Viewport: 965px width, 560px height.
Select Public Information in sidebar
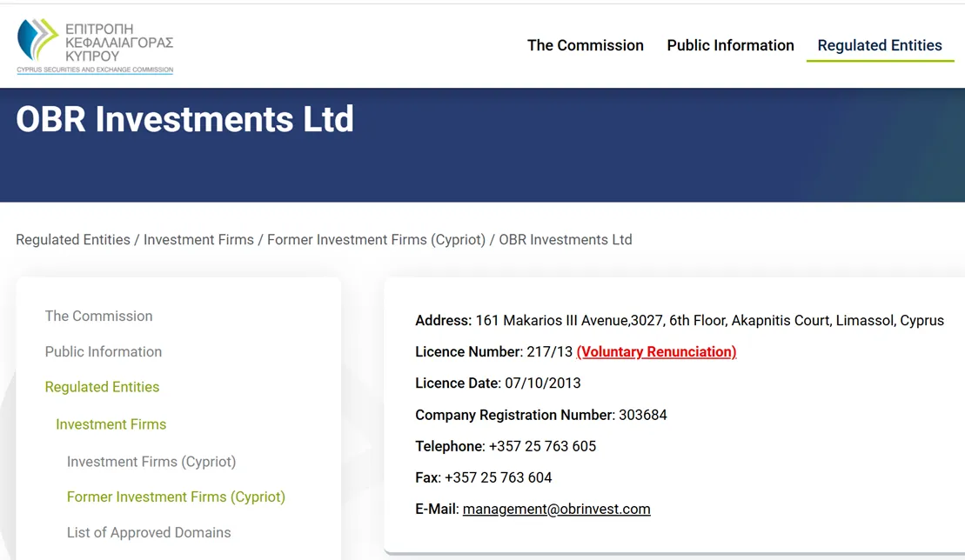pos(104,351)
